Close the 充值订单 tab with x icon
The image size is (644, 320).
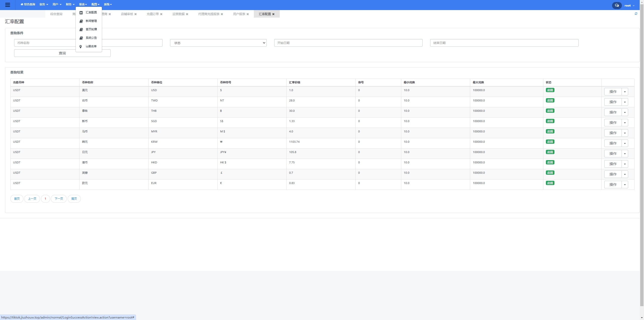coord(161,14)
